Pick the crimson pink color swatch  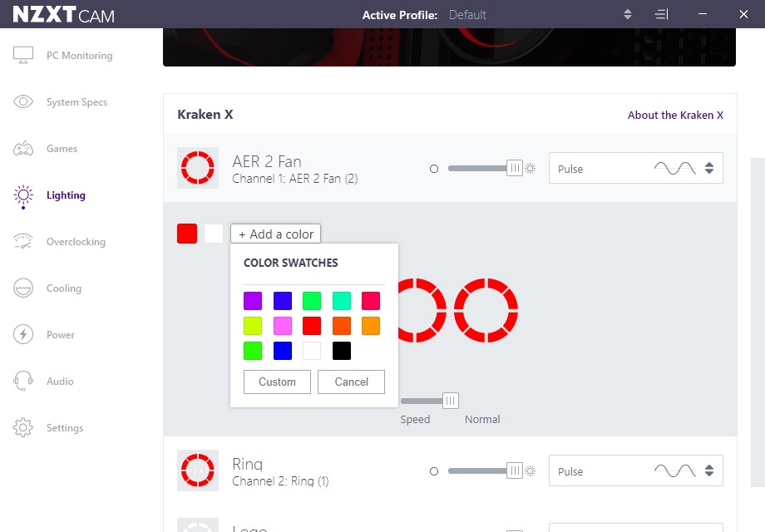click(371, 301)
